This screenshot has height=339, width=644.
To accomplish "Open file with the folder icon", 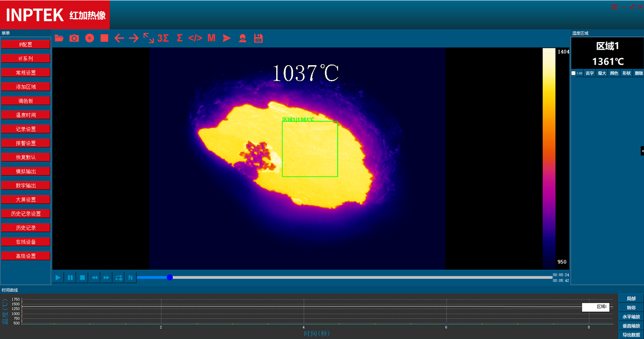I will coord(59,38).
